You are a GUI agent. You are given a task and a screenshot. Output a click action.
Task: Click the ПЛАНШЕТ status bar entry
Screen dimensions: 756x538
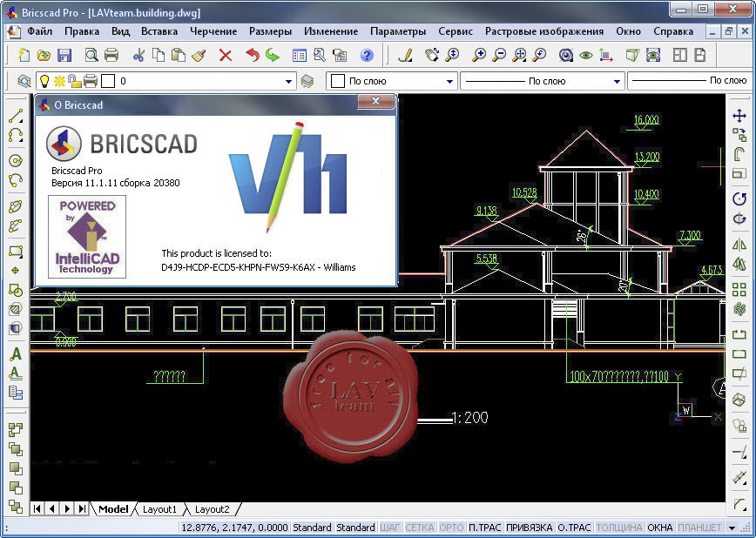pos(699,528)
